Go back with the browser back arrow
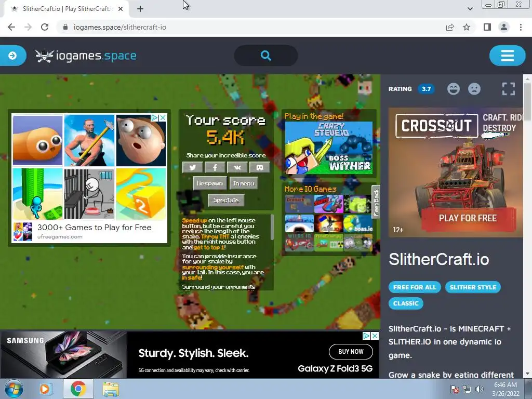 point(11,27)
